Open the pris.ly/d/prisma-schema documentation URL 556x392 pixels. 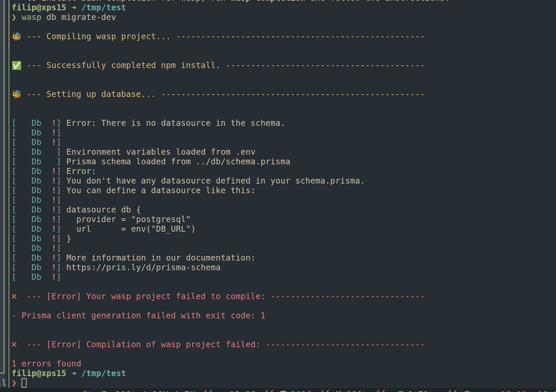click(x=143, y=268)
